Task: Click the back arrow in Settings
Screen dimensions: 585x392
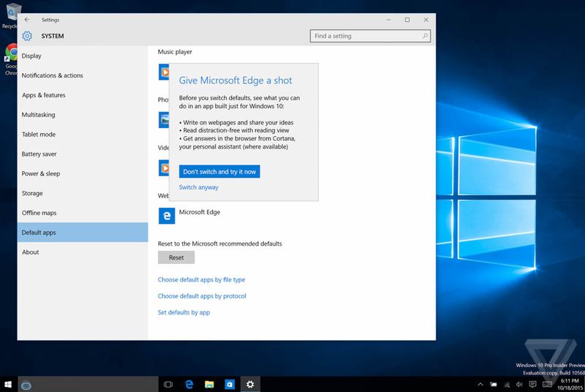Action: coord(27,20)
